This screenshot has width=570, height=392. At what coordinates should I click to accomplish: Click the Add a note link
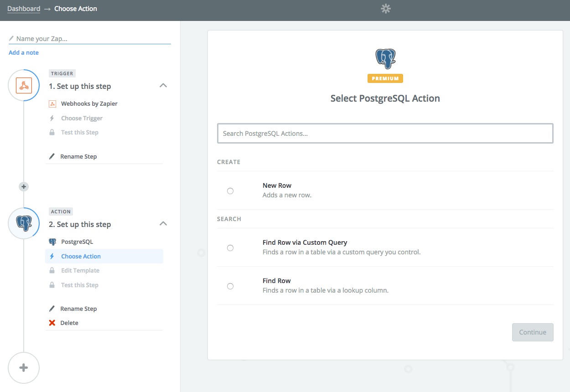[24, 53]
